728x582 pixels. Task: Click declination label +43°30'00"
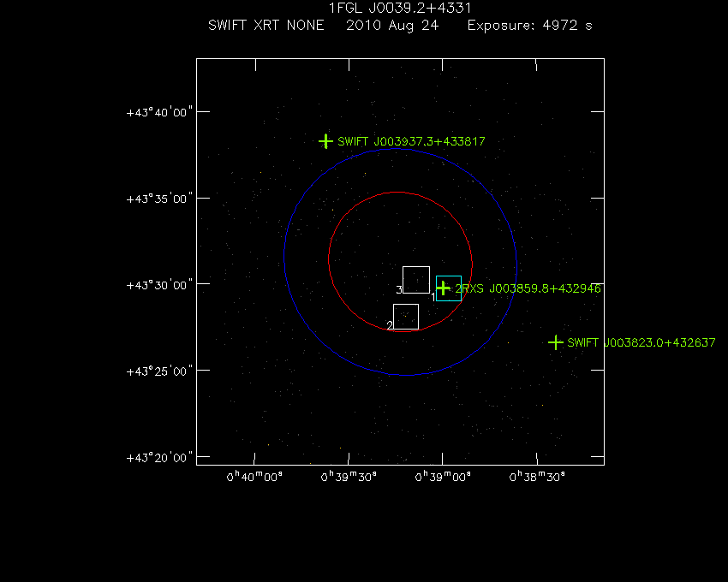click(159, 285)
